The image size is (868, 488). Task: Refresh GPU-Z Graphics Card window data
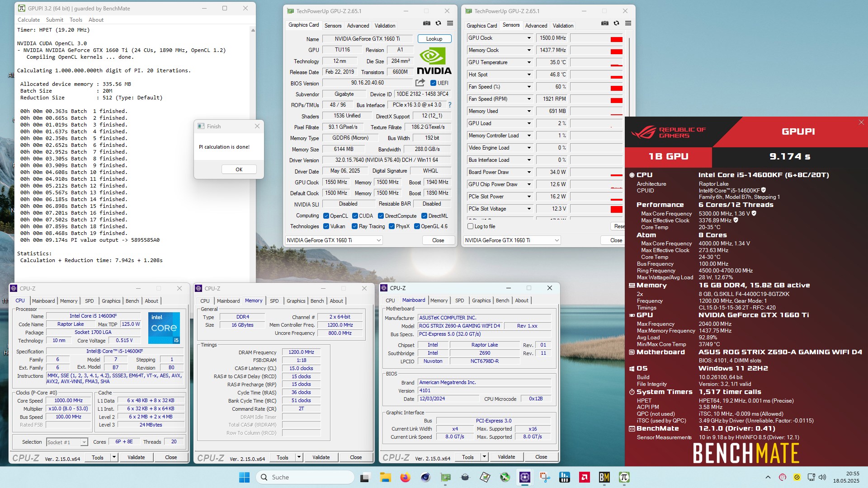438,23
